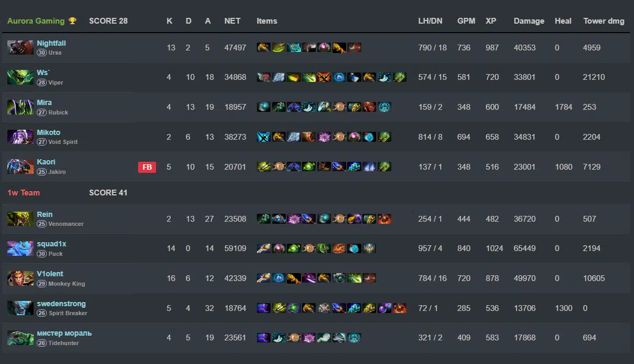Open the Aurora Gaming team page
Screen dimensions: 634x364
point(36,21)
